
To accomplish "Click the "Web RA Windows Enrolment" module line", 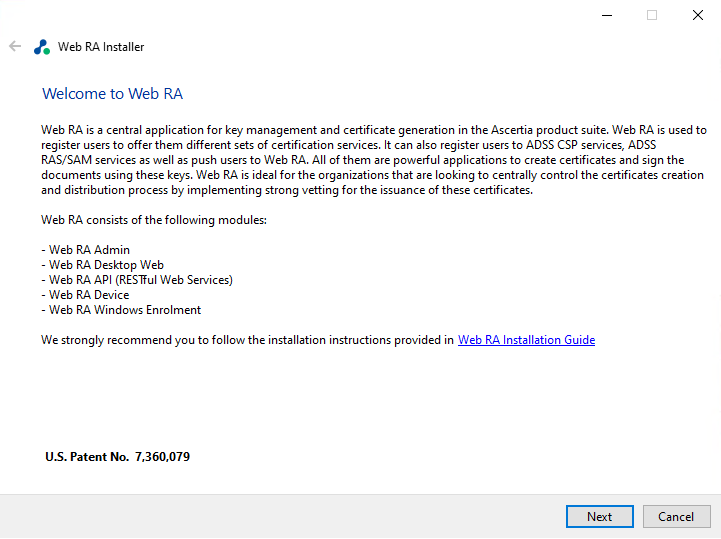I will click(x=124, y=310).
